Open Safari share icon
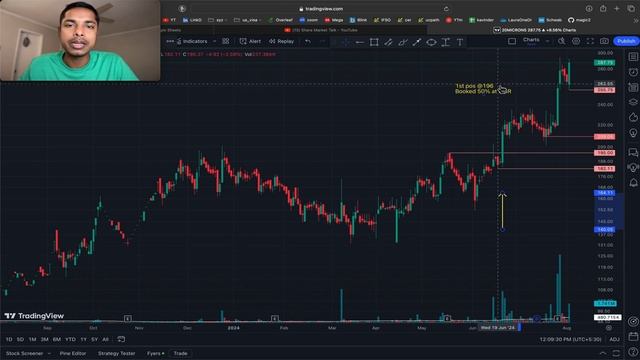The height and width of the screenshot is (360, 640). tap(603, 9)
